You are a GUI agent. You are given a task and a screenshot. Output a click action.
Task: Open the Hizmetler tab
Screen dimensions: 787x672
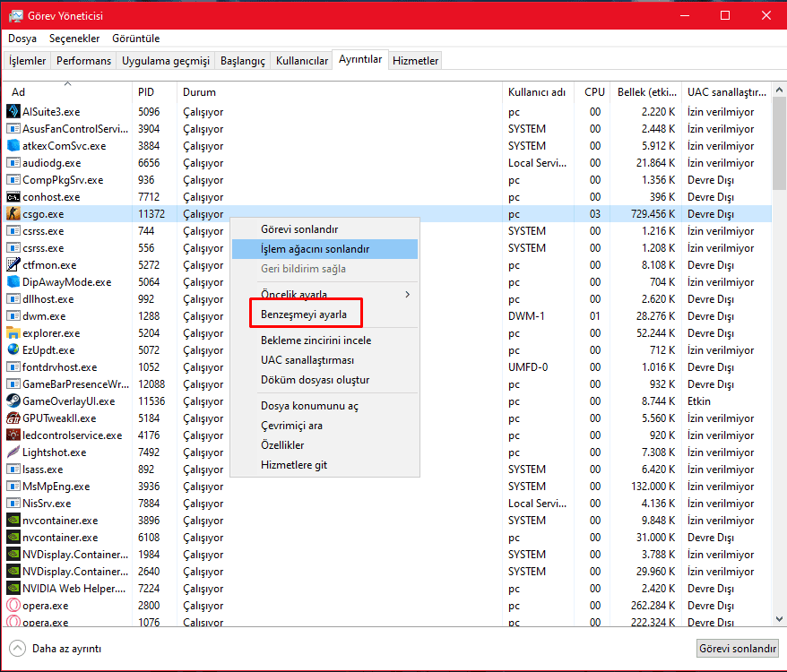coord(416,61)
